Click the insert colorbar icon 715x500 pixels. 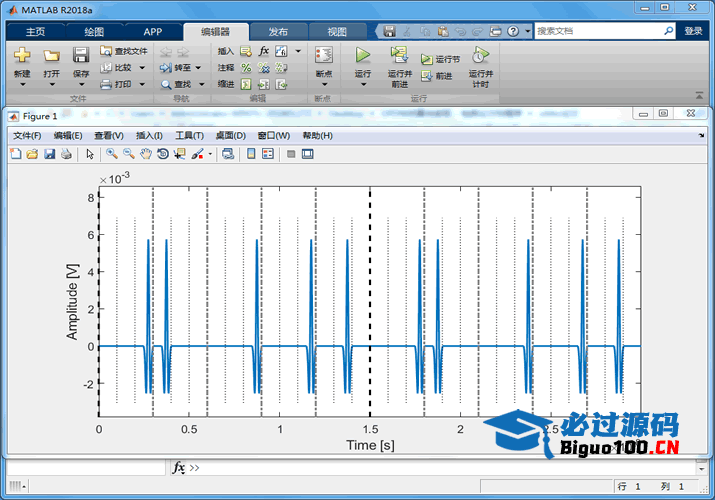point(251,154)
